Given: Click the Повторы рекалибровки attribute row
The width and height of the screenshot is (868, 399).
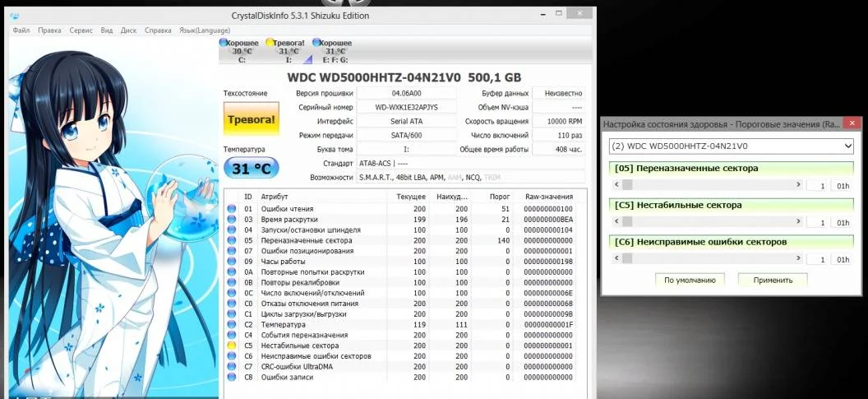Looking at the screenshot, I should 401,283.
